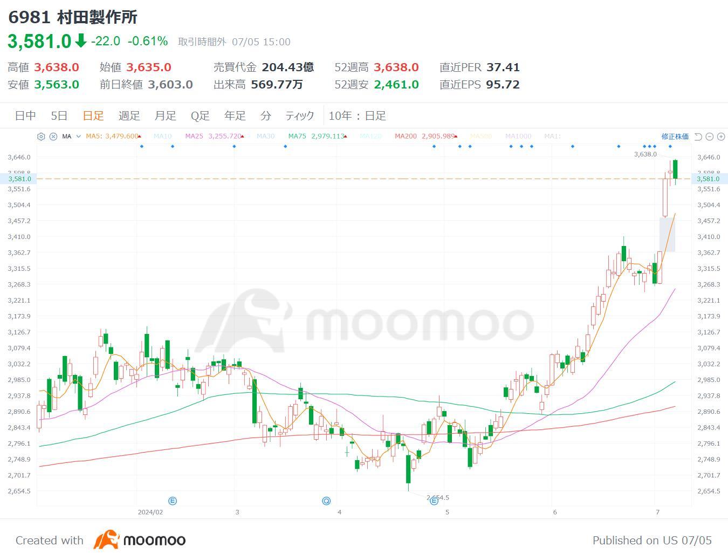The height and width of the screenshot is (560, 728).
Task: Click the 2024/02 date axis label
Action: pos(150,512)
